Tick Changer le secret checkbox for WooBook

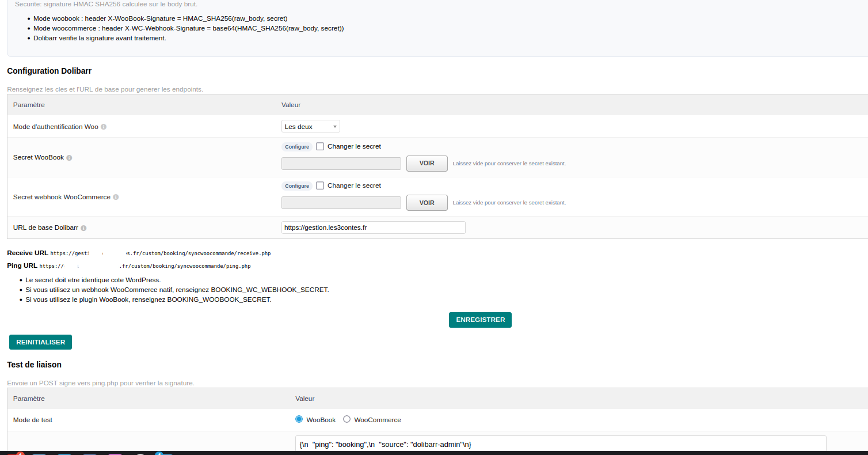click(320, 146)
